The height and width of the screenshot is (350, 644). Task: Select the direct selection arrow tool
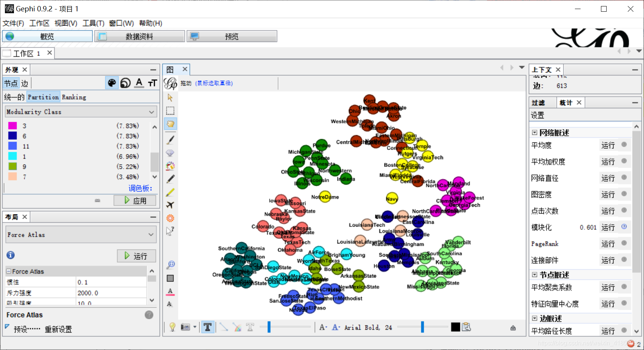click(170, 98)
